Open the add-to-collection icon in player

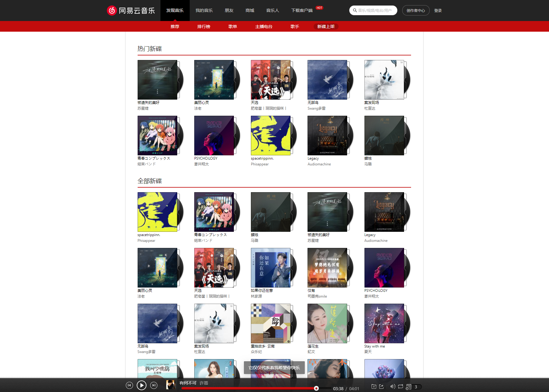[374, 387]
